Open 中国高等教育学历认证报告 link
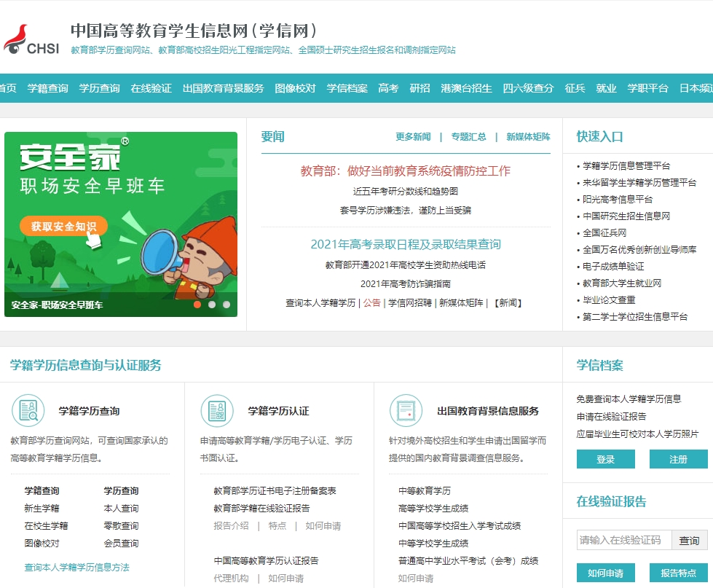The width and height of the screenshot is (713, 588). [x=266, y=561]
